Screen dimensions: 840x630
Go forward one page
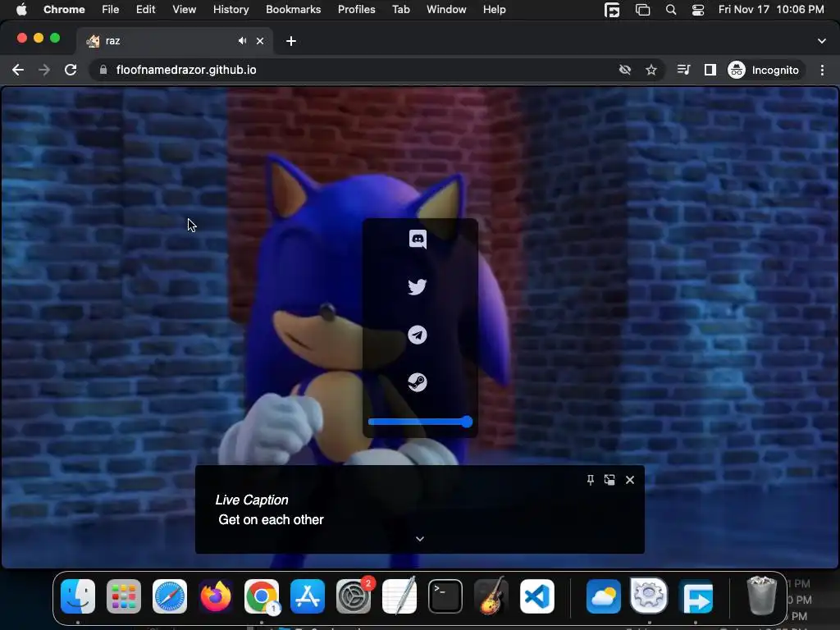coord(44,71)
